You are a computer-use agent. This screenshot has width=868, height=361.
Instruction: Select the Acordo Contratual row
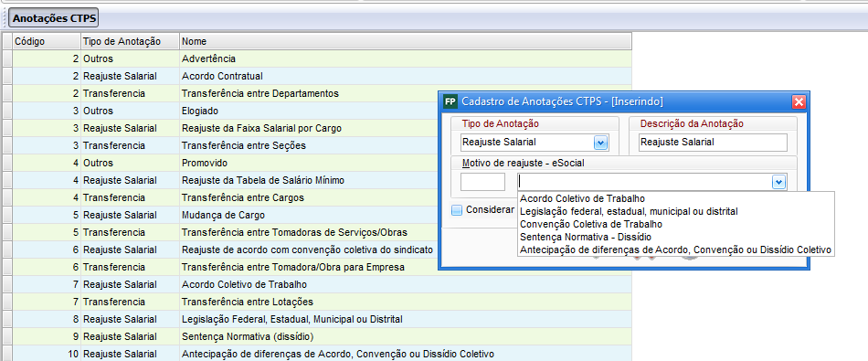316,76
